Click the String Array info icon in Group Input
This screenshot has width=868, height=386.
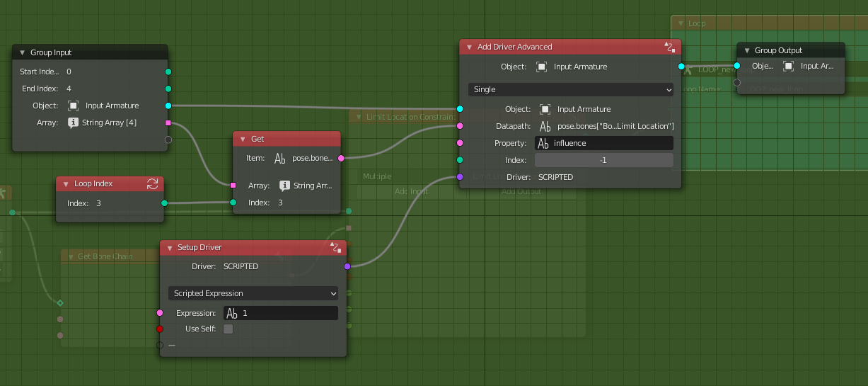click(73, 123)
